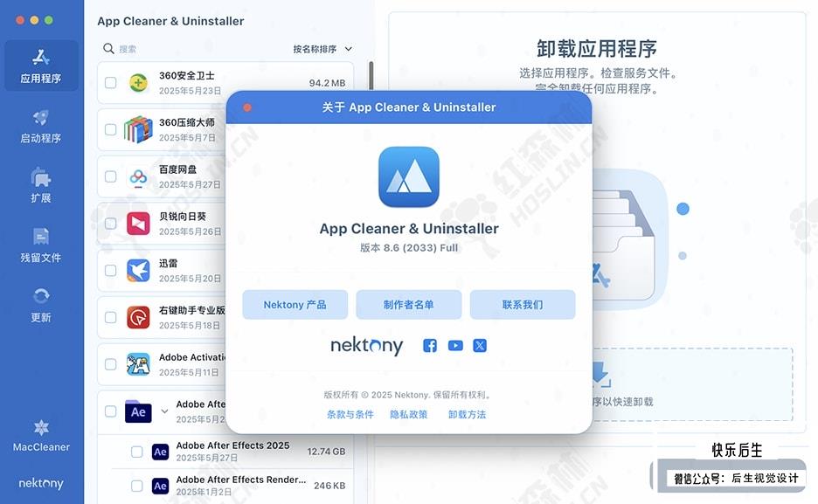
Task: Click the 12.74 GB size value
Action: [326, 452]
